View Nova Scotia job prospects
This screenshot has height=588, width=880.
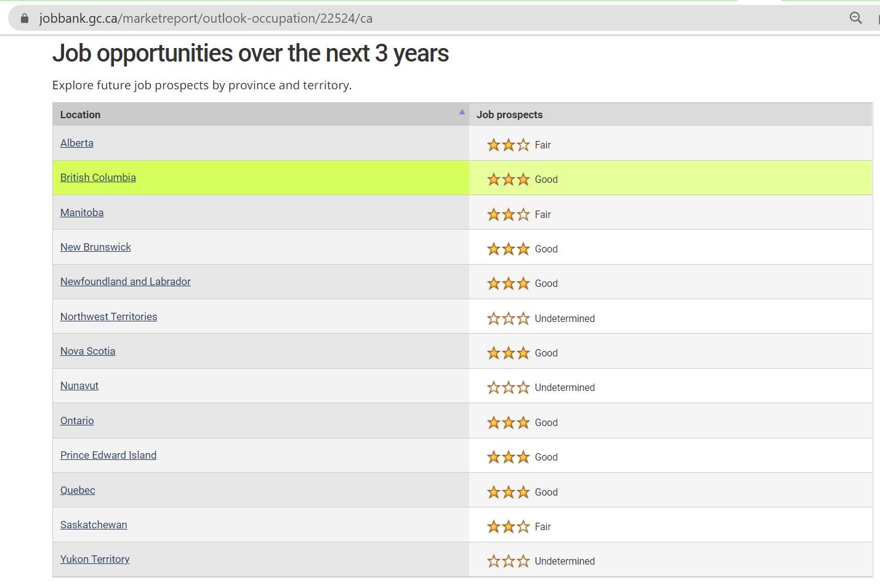[87, 351]
